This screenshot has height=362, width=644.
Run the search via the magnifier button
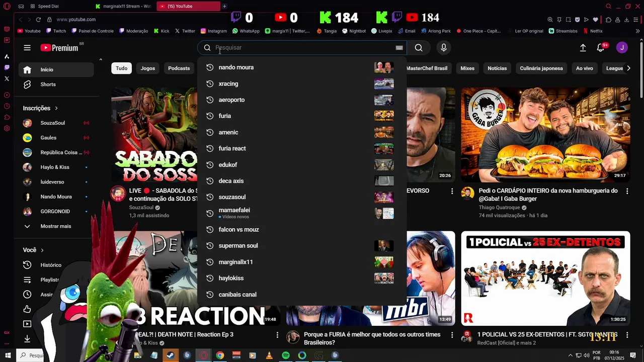[419, 48]
